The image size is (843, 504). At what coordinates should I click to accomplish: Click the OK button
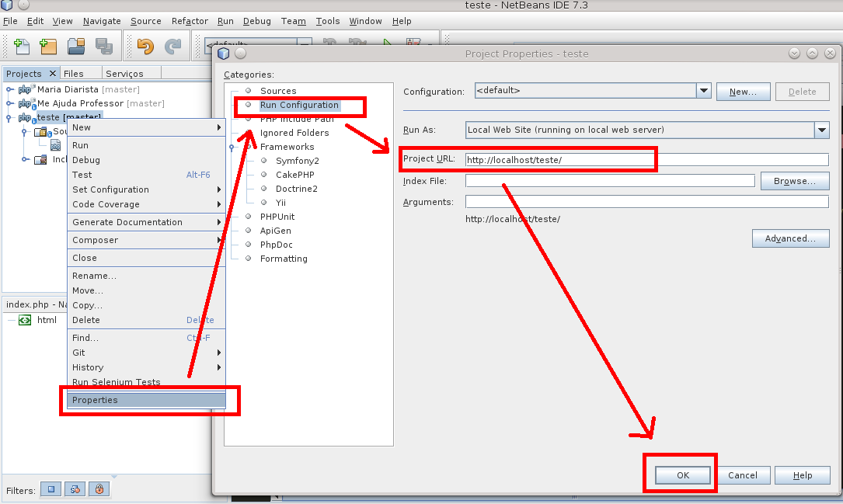[x=683, y=475]
